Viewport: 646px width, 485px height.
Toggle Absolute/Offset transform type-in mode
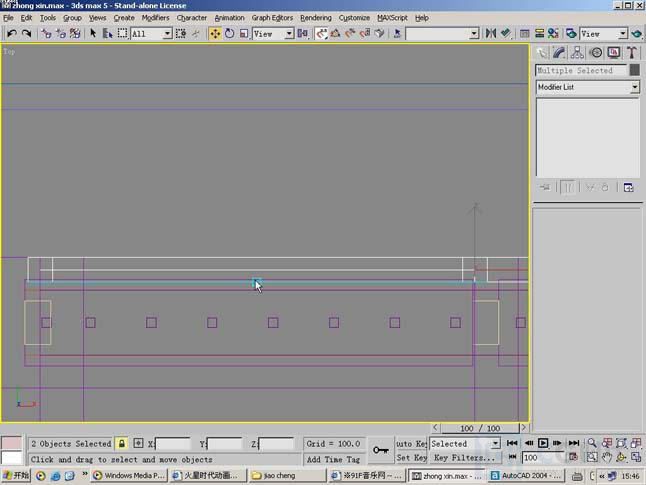point(138,443)
